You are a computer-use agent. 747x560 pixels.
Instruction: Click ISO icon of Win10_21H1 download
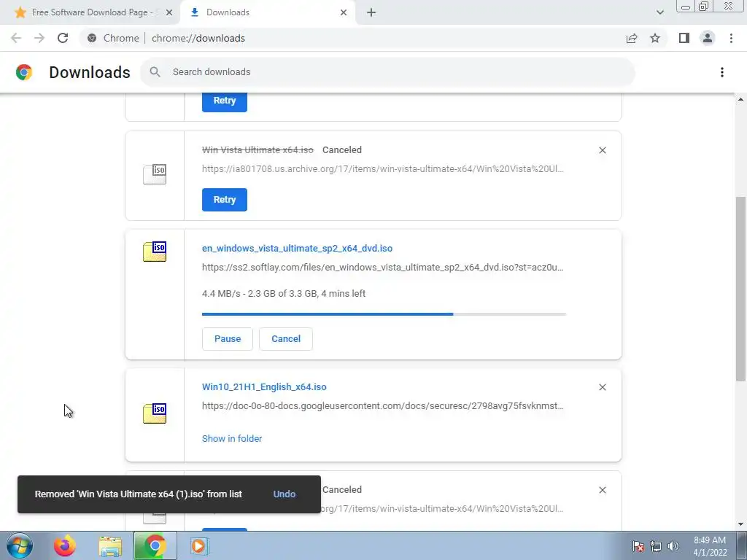tap(155, 413)
